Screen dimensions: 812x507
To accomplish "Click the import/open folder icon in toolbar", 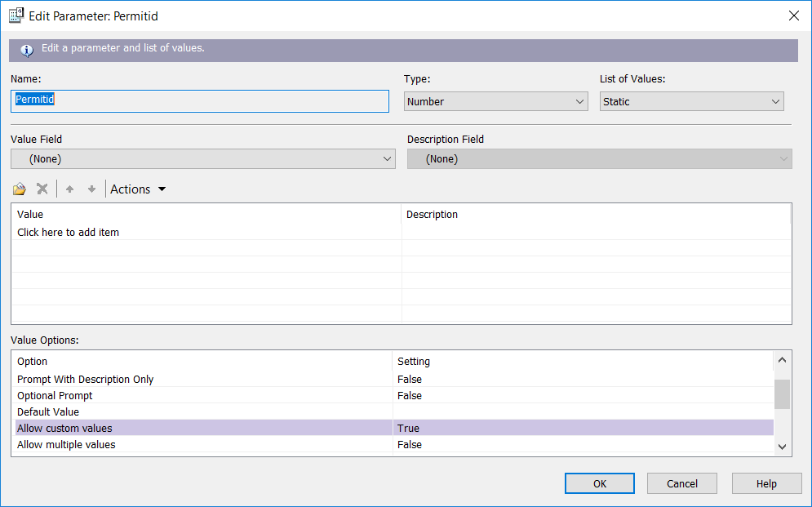I will (x=20, y=189).
